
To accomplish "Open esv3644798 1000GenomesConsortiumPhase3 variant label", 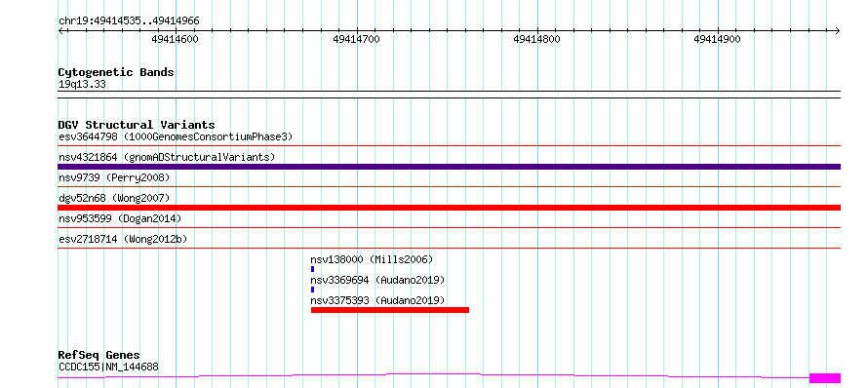I will coord(176,136).
